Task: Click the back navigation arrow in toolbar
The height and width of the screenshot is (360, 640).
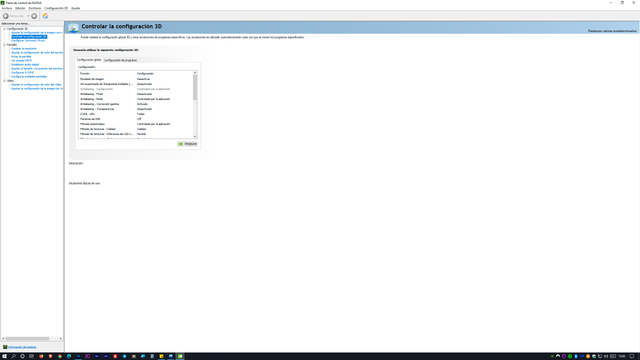Action: point(6,16)
